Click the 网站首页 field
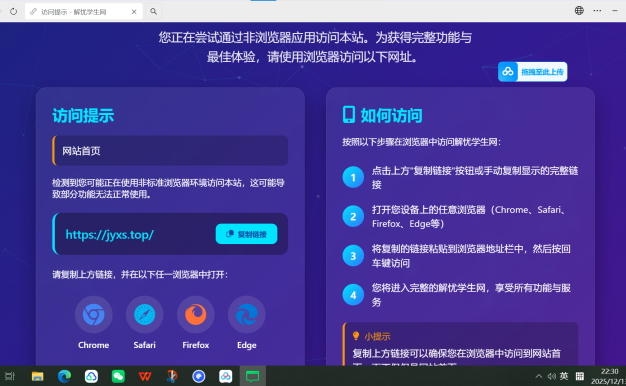 (170, 150)
